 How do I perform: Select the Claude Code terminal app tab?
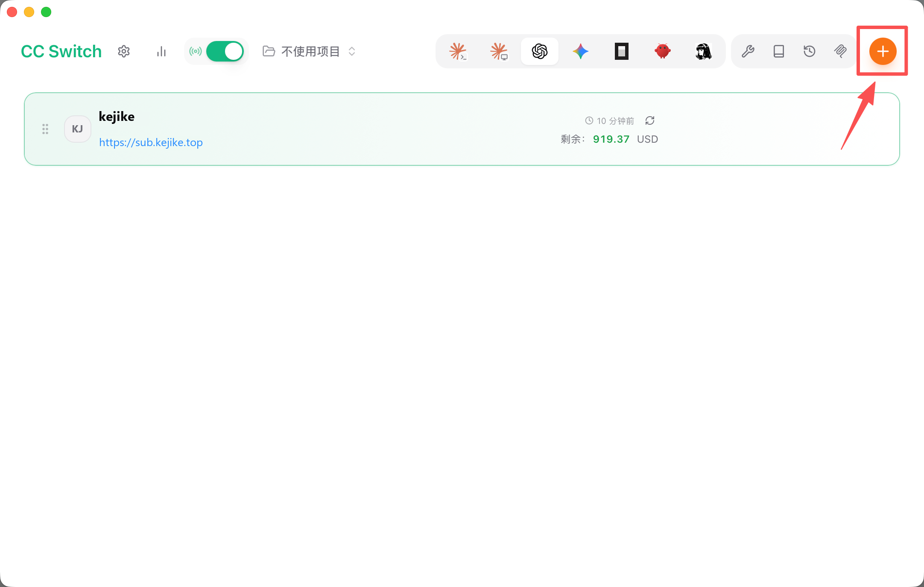458,51
